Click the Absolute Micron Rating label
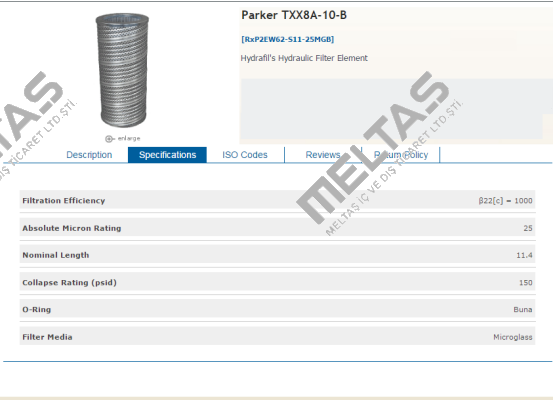 pos(72,228)
